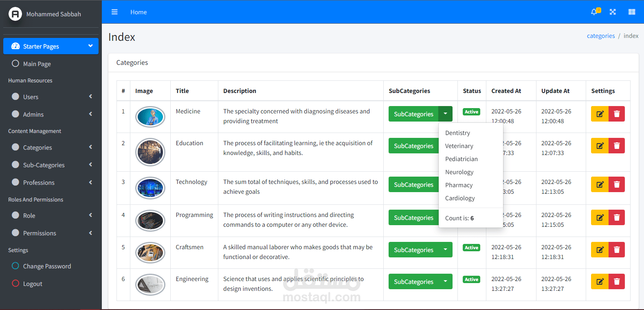The image size is (644, 310).
Task: Expand the Starter Pages menu
Action: click(51, 46)
